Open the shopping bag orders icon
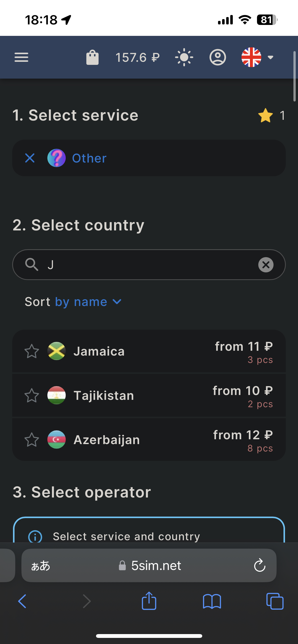 pyautogui.click(x=92, y=57)
